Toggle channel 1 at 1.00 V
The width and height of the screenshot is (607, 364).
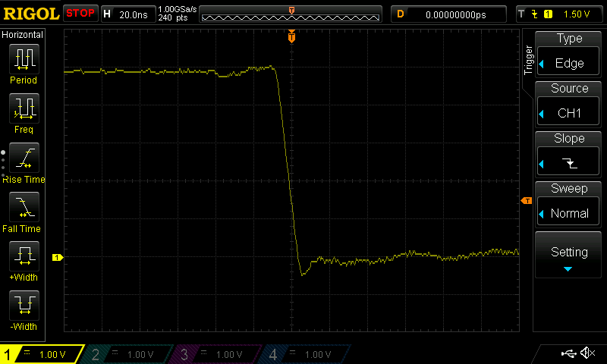tap(42, 354)
